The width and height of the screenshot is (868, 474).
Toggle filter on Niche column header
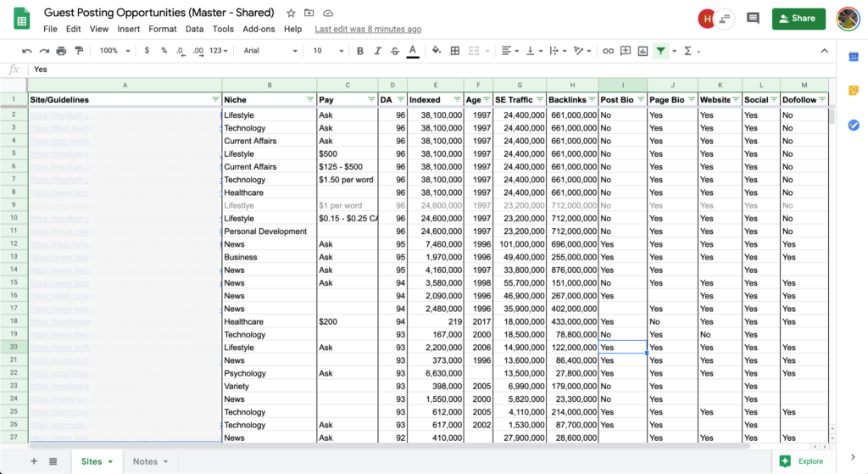coord(310,100)
